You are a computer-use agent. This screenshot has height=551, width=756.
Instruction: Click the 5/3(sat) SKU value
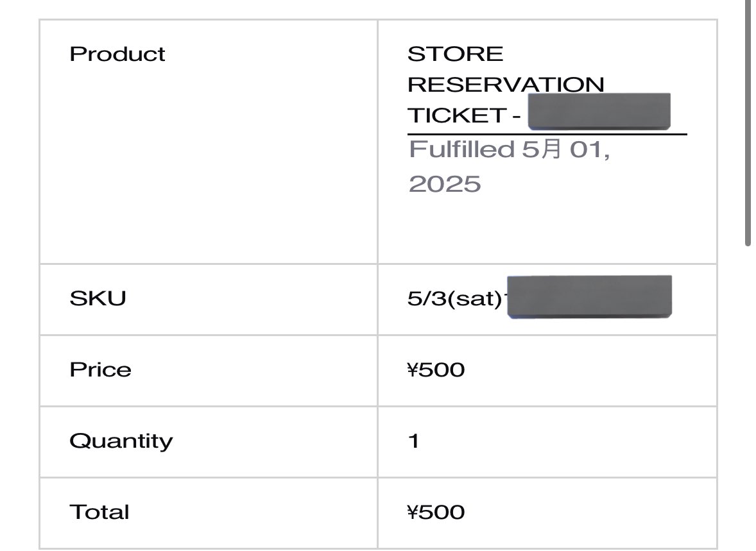pyautogui.click(x=454, y=300)
